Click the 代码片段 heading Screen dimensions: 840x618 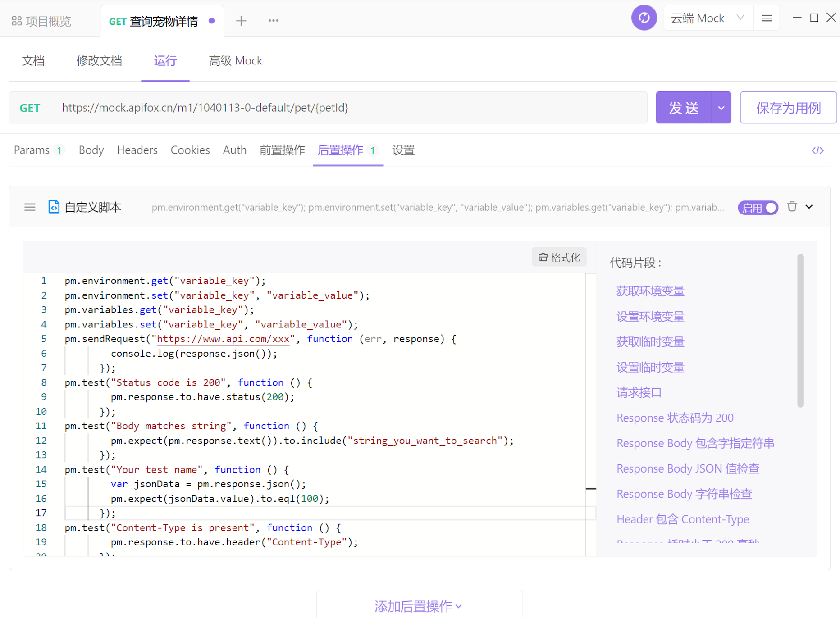pos(635,263)
